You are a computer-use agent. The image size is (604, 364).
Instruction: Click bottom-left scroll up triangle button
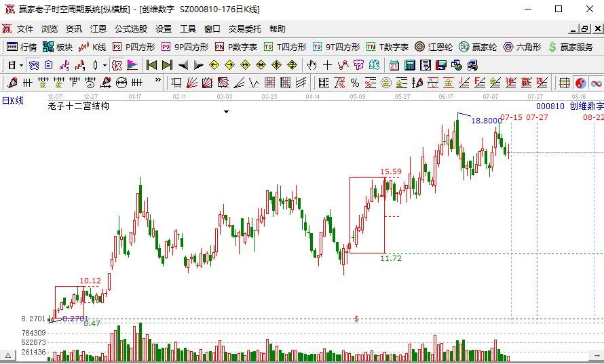pos(7,355)
